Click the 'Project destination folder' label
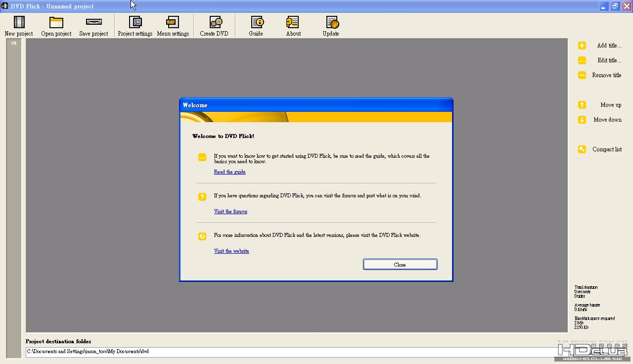Viewport: 633px width, 364px height. pyautogui.click(x=58, y=341)
